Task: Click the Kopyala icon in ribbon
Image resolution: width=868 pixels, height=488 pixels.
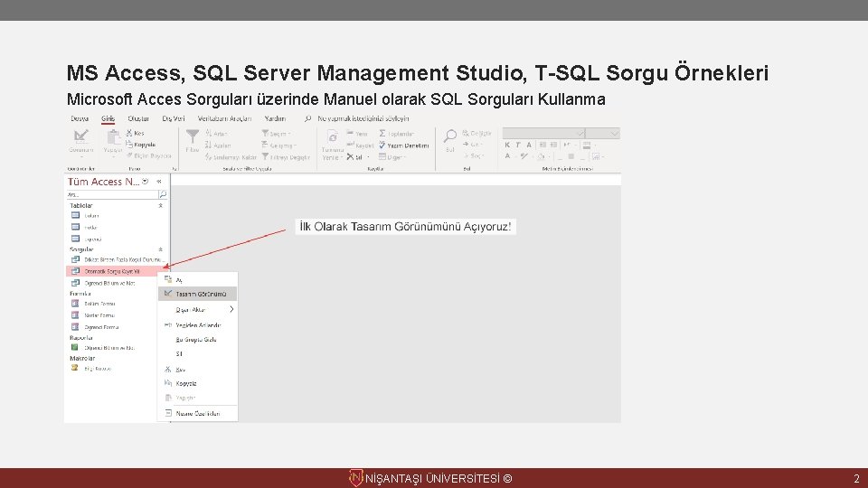Action: (129, 145)
